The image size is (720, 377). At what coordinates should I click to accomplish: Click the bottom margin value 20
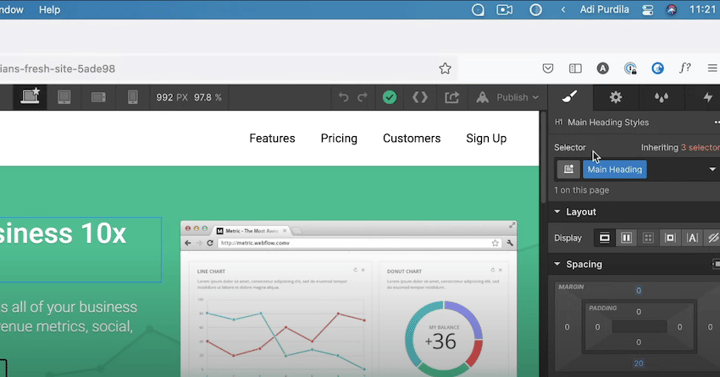(x=638, y=363)
